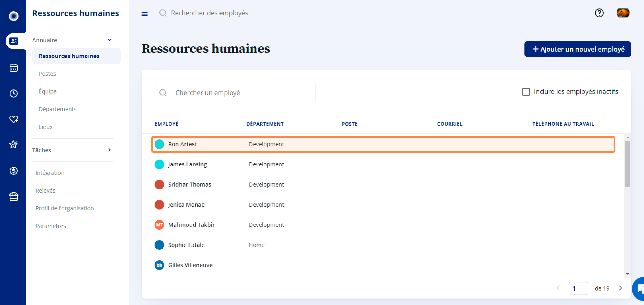
Task: Open Ron Artest employee name
Action: coord(182,144)
